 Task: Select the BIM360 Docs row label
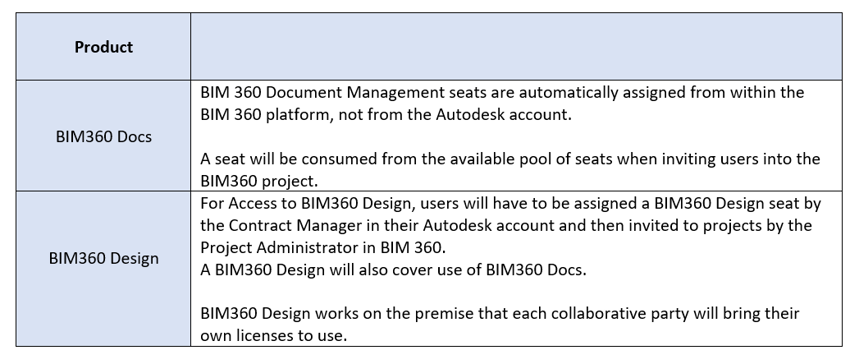click(104, 137)
